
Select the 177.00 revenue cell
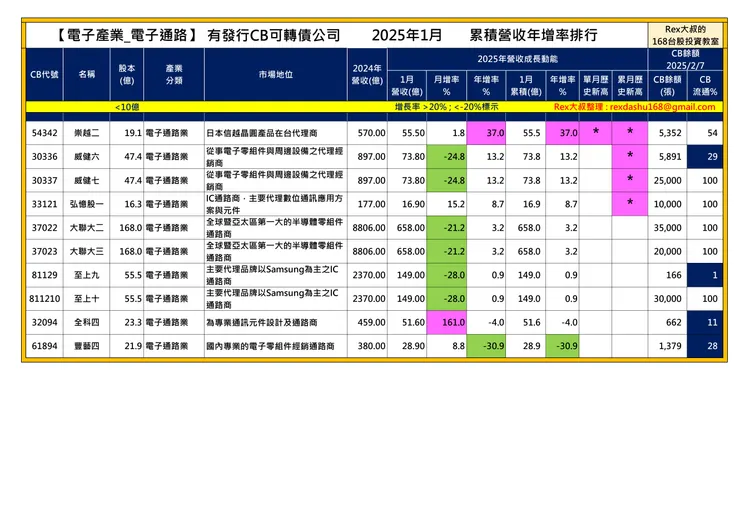[x=367, y=204]
